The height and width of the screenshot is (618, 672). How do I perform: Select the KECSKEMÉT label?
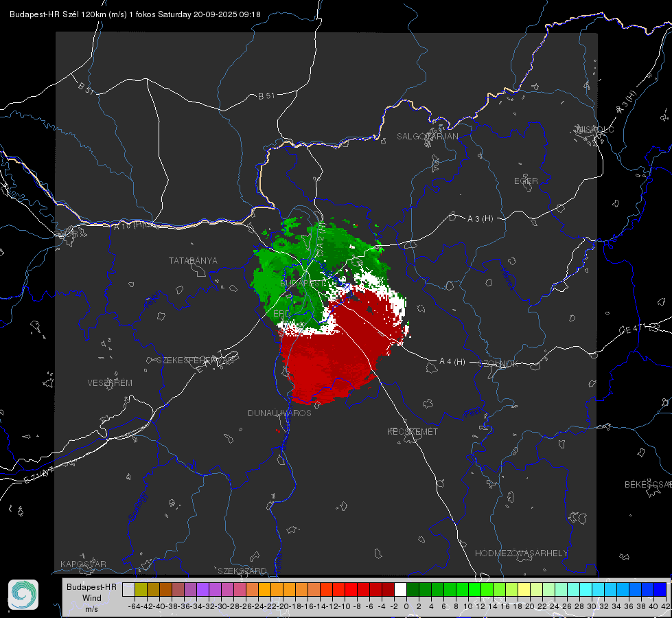413,432
